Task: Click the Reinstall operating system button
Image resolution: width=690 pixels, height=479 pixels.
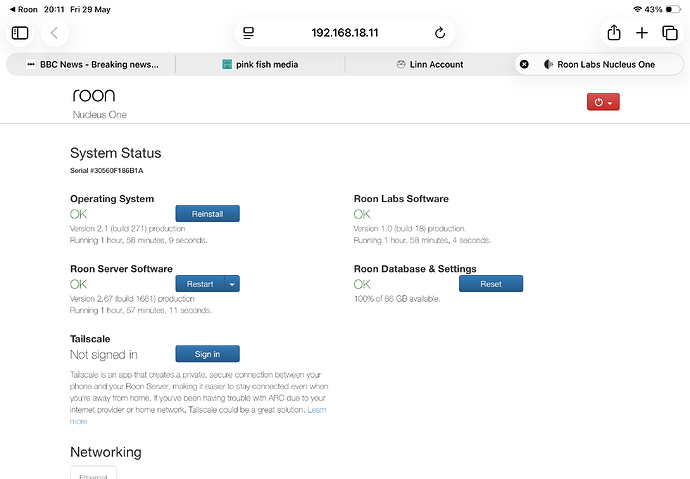Action: point(207,214)
